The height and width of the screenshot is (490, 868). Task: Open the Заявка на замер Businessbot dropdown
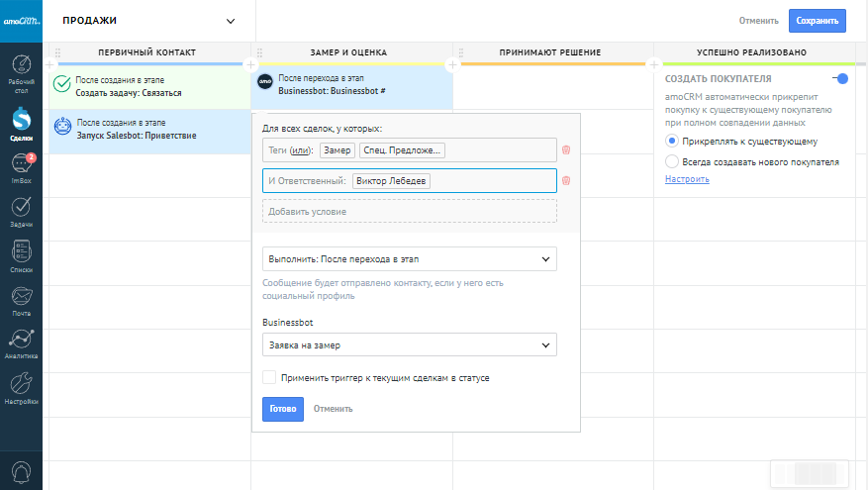click(x=409, y=344)
